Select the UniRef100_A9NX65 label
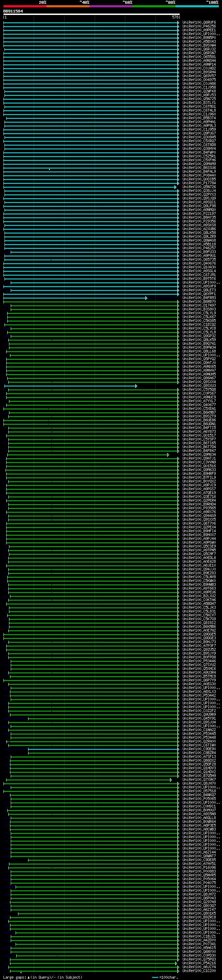This screenshot has height=980, width=222. pos(199,367)
